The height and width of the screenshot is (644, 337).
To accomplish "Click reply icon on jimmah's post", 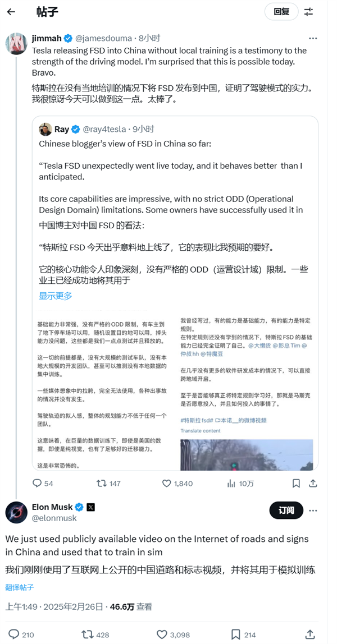I will pos(37,483).
